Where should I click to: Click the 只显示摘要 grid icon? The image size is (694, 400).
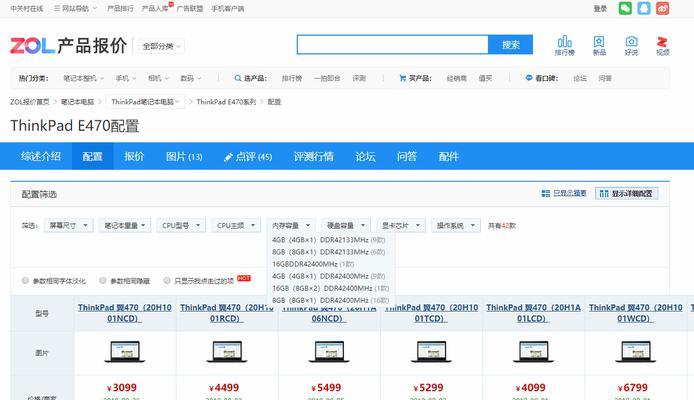545,193
